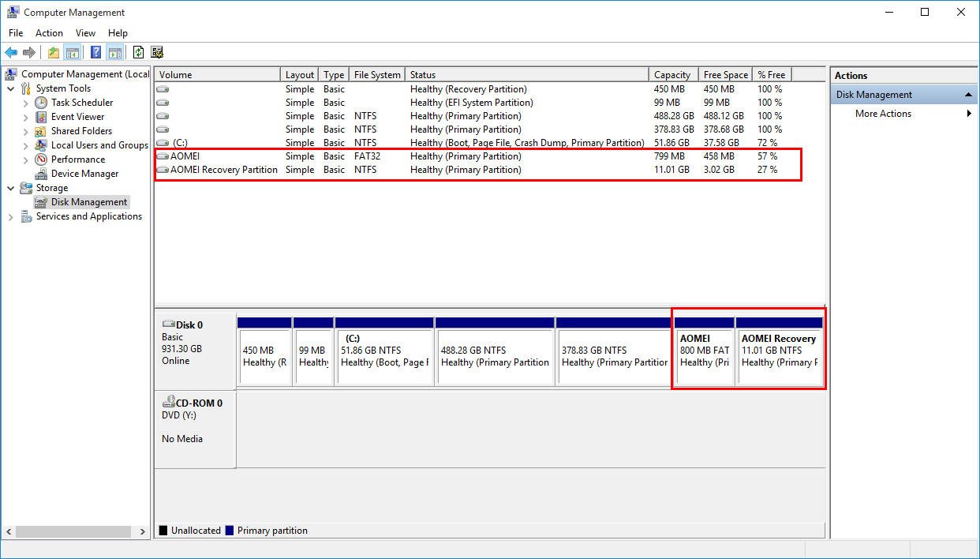This screenshot has height=559, width=980.
Task: Click the Back arrow in the toolbar
Action: pos(11,53)
